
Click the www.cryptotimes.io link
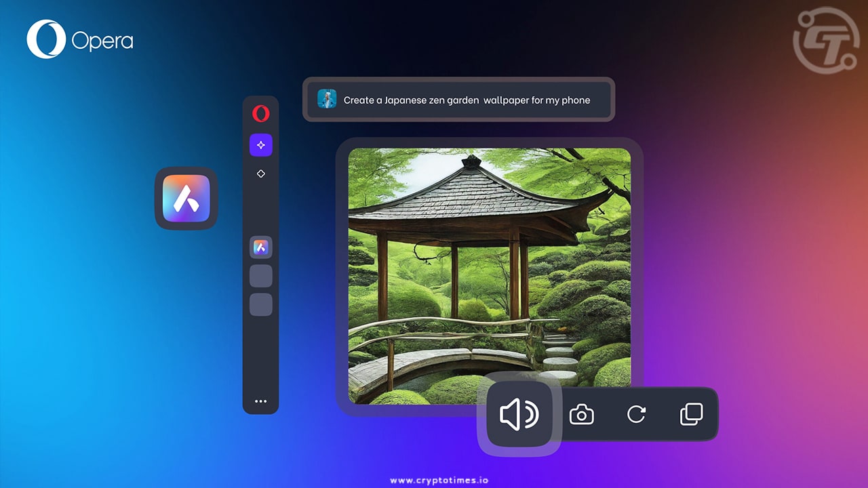point(439,480)
